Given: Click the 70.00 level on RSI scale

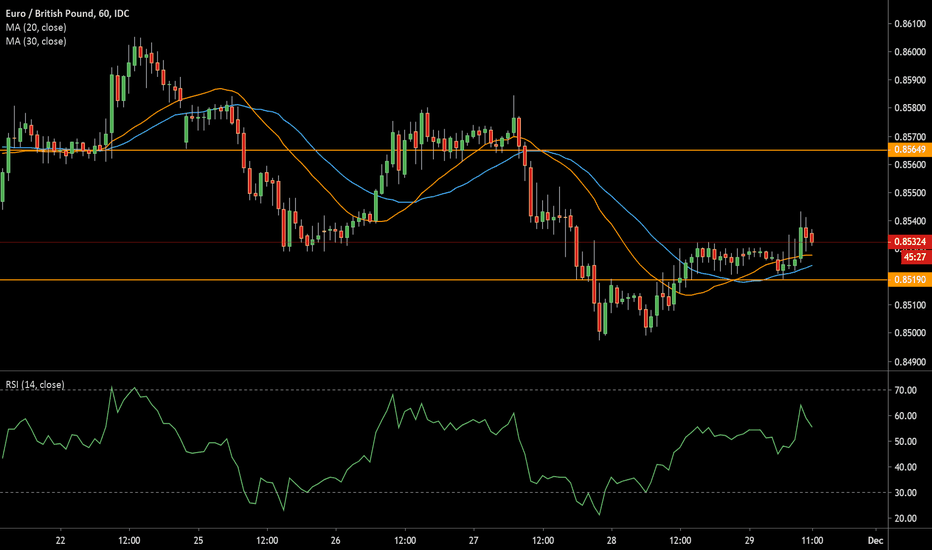Looking at the screenshot, I should pos(908,389).
